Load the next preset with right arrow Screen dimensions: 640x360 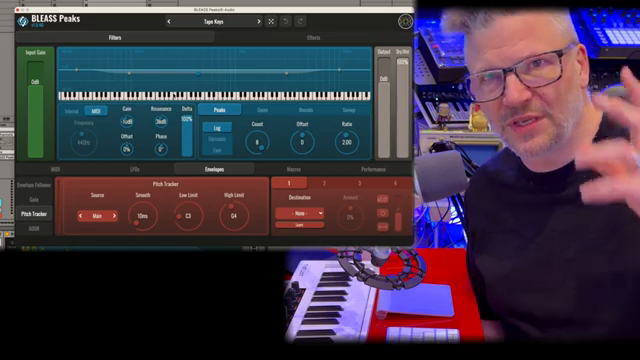coord(258,22)
